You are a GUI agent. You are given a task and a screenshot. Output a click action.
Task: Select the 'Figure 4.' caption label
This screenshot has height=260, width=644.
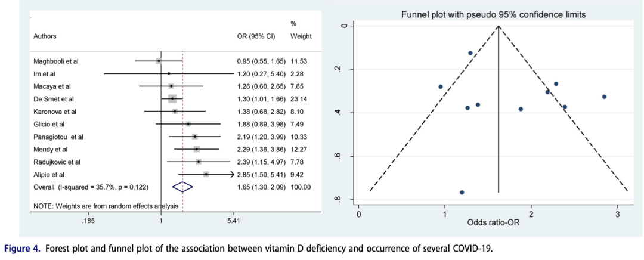(25, 248)
